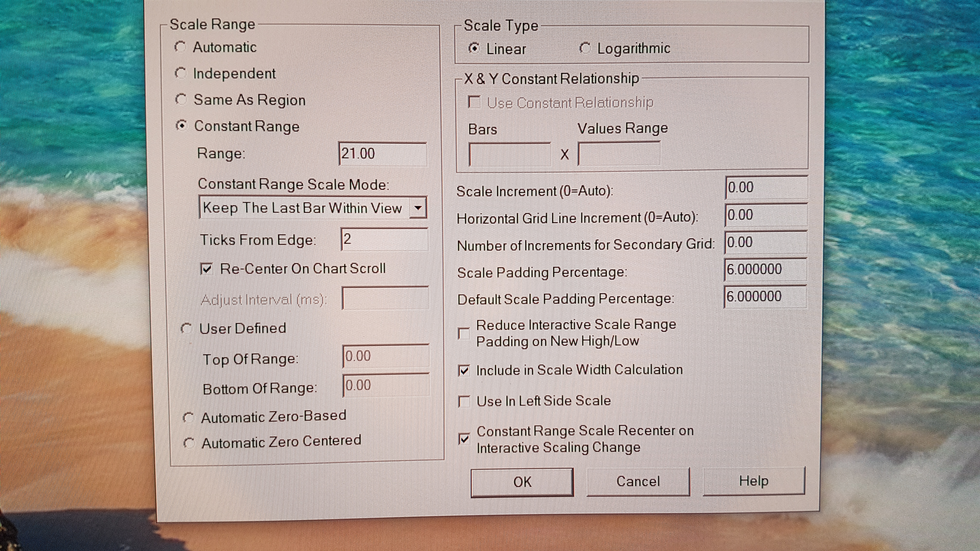Select the User Defined range option
This screenshot has height=551, width=980.
pos(186,328)
